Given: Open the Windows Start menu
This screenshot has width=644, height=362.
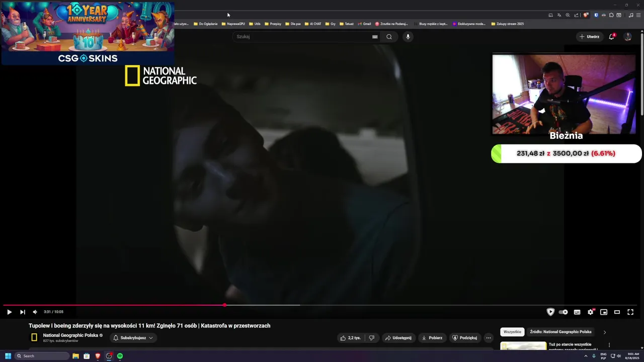Looking at the screenshot, I should [x=8, y=356].
